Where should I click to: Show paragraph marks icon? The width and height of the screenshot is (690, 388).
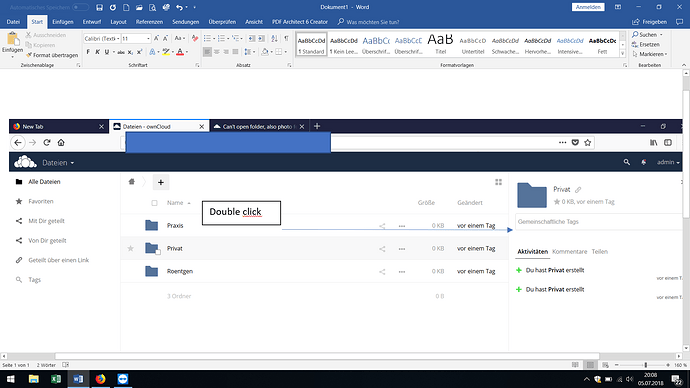pos(286,38)
